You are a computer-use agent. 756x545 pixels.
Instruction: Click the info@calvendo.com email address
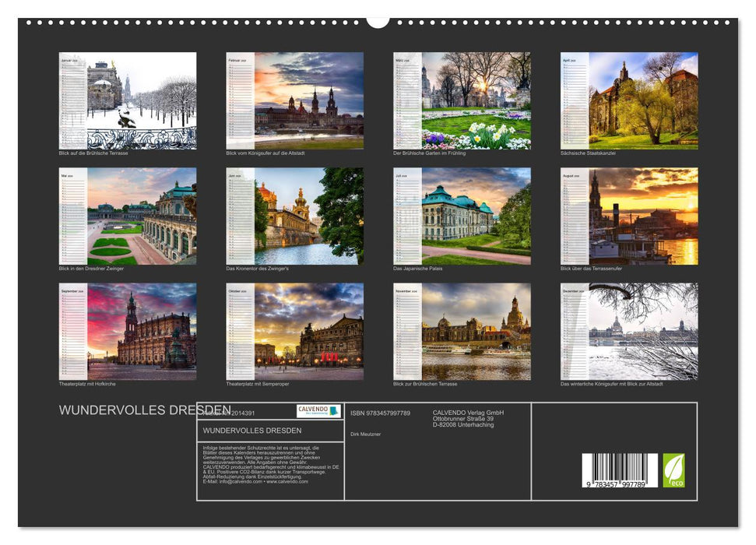click(x=241, y=482)
